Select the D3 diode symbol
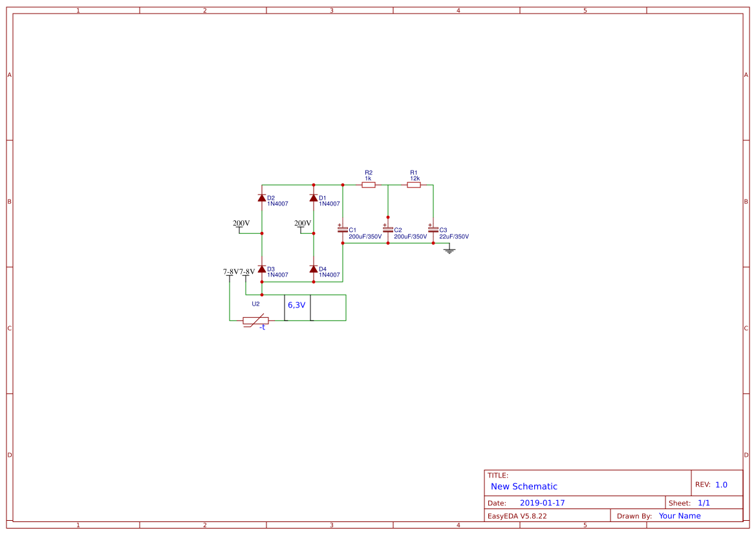Image resolution: width=756 pixels, height=535 pixels. click(262, 269)
